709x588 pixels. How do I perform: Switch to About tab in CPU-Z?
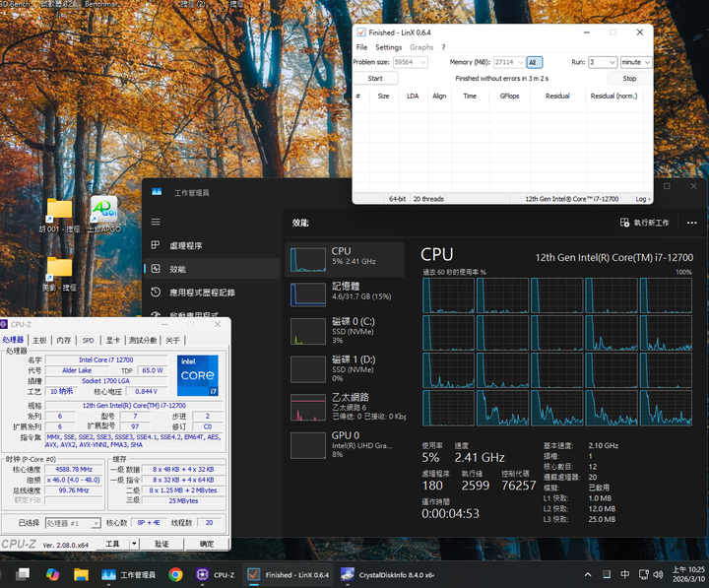[172, 340]
